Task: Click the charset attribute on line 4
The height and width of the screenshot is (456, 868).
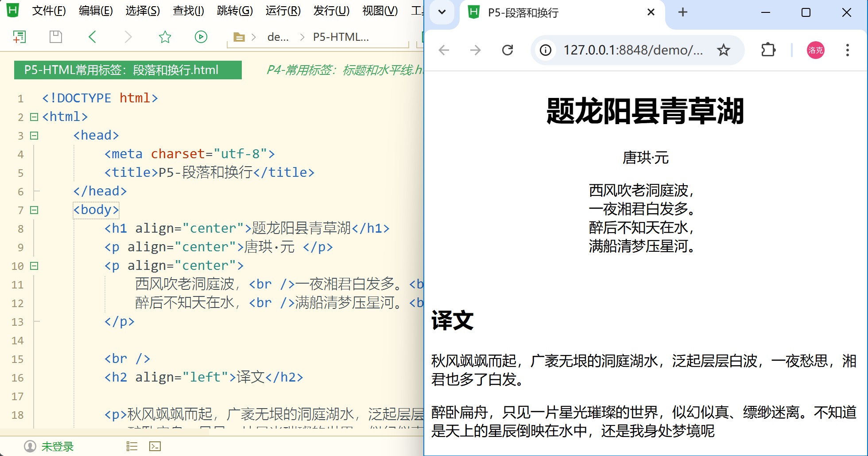Action: [x=178, y=154]
